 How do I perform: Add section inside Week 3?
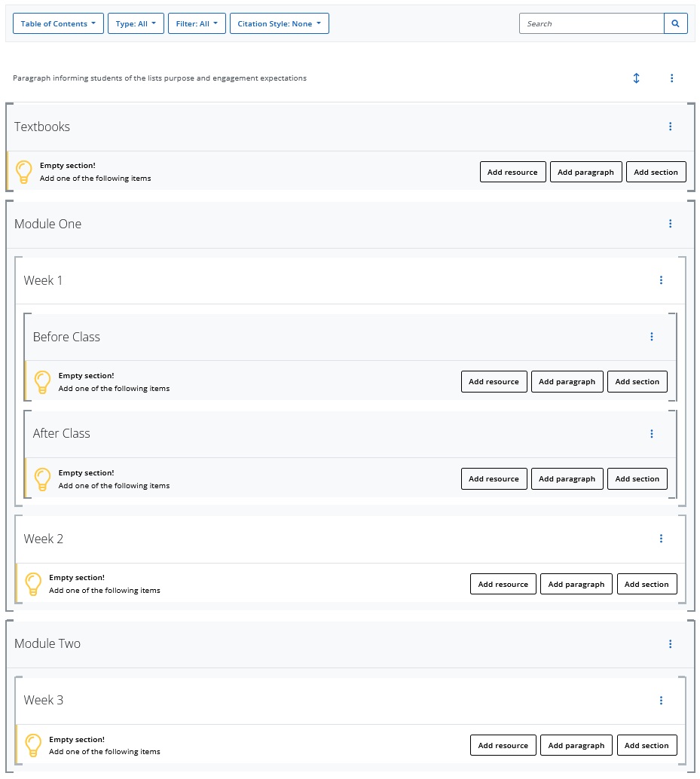tap(647, 745)
